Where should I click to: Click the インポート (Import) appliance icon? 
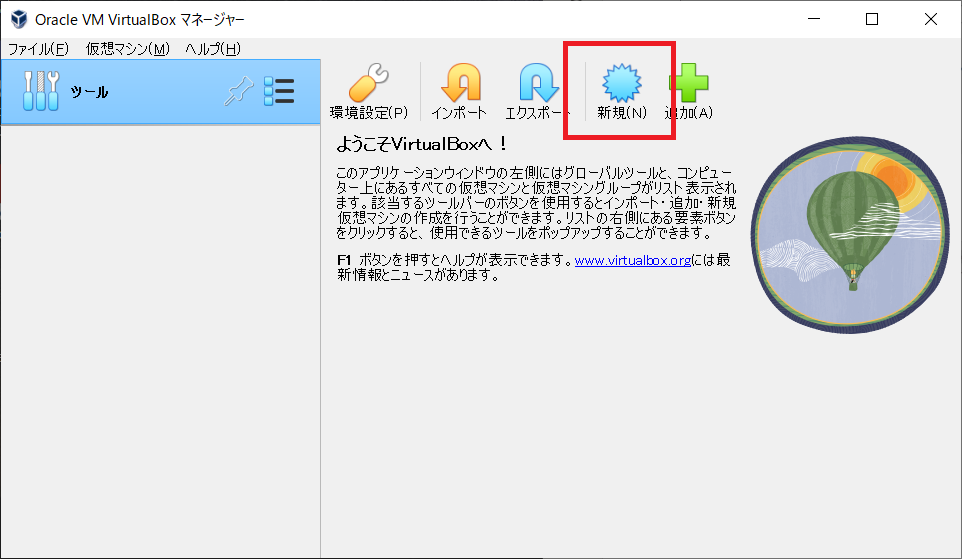coord(459,90)
